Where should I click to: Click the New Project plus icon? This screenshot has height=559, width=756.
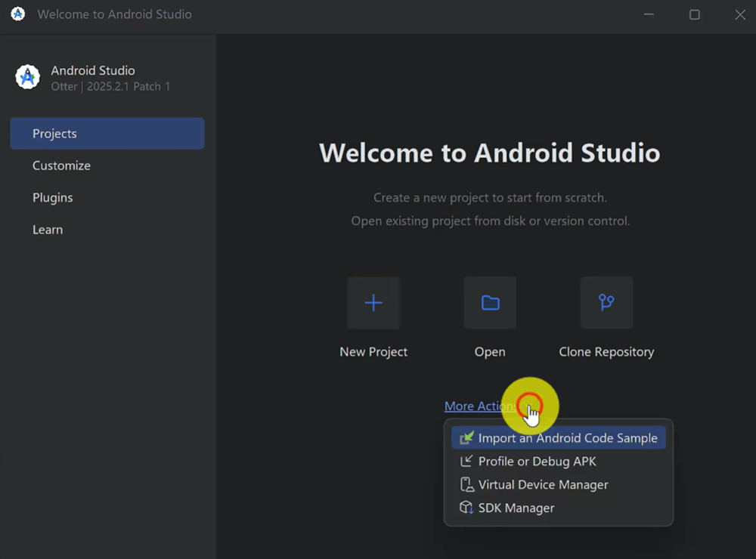(373, 303)
